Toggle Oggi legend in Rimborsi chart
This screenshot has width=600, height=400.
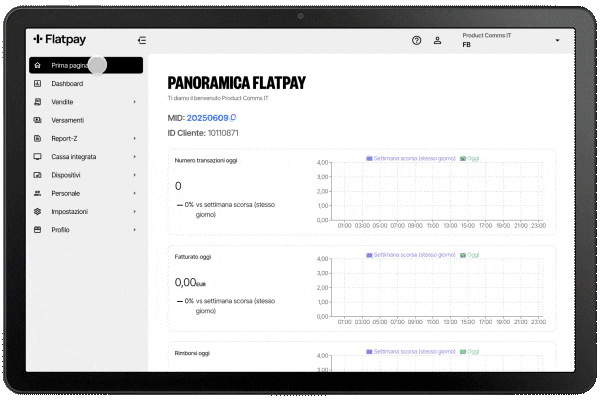(470, 351)
